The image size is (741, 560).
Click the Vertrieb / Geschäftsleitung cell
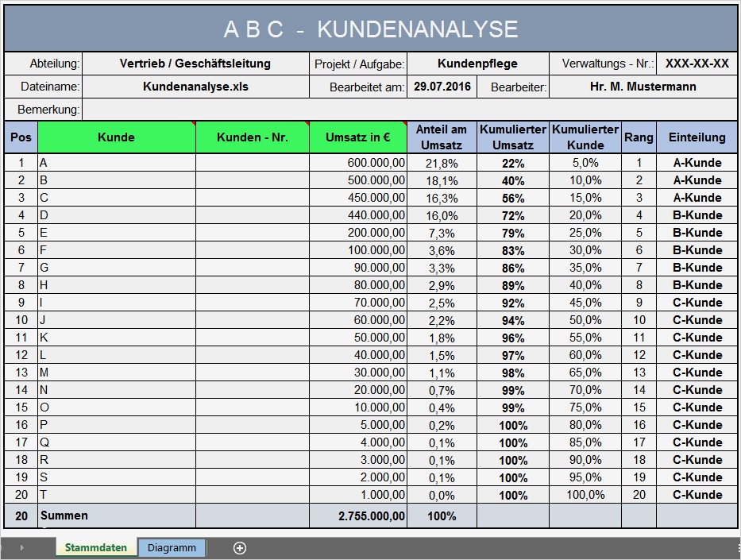pos(195,64)
